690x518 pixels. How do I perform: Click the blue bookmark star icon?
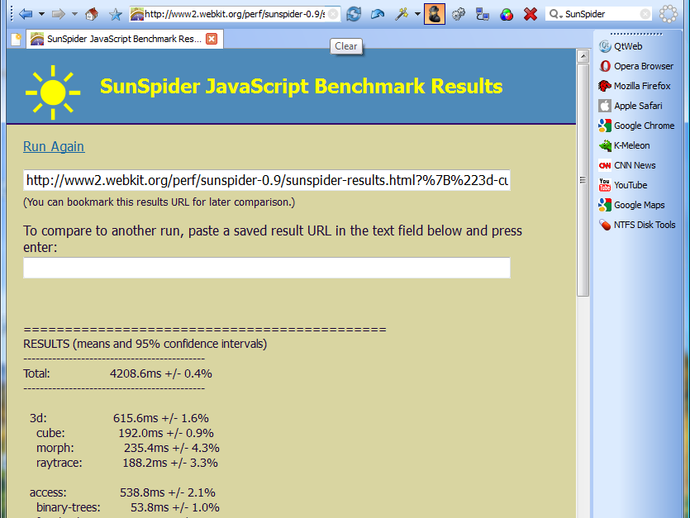[115, 14]
